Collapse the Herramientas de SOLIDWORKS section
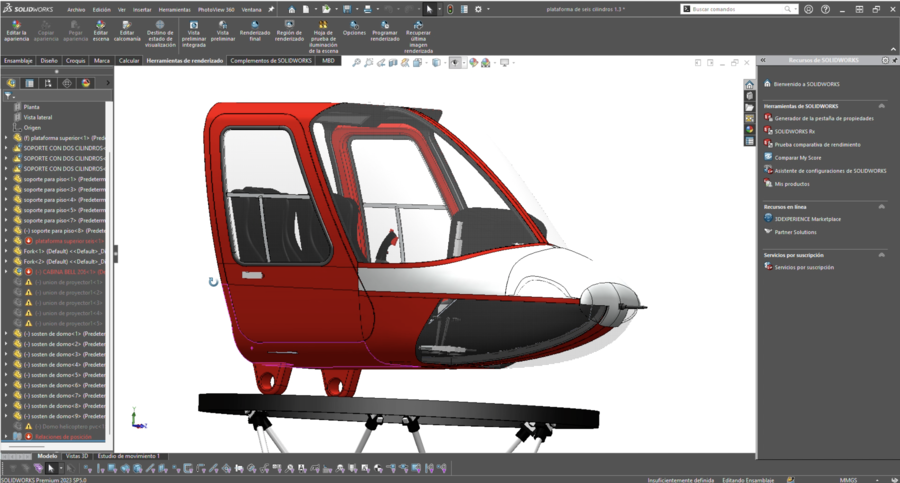900x483 pixels. (x=881, y=105)
